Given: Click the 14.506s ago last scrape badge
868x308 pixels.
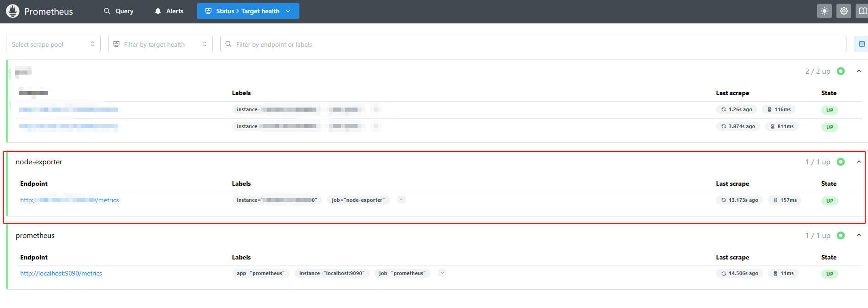Looking at the screenshot, I should click(739, 273).
